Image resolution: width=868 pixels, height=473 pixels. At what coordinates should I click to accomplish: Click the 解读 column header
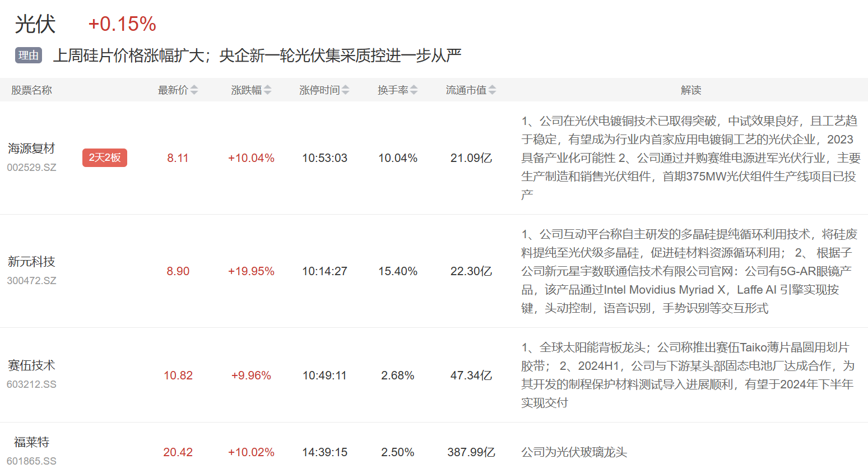(690, 90)
